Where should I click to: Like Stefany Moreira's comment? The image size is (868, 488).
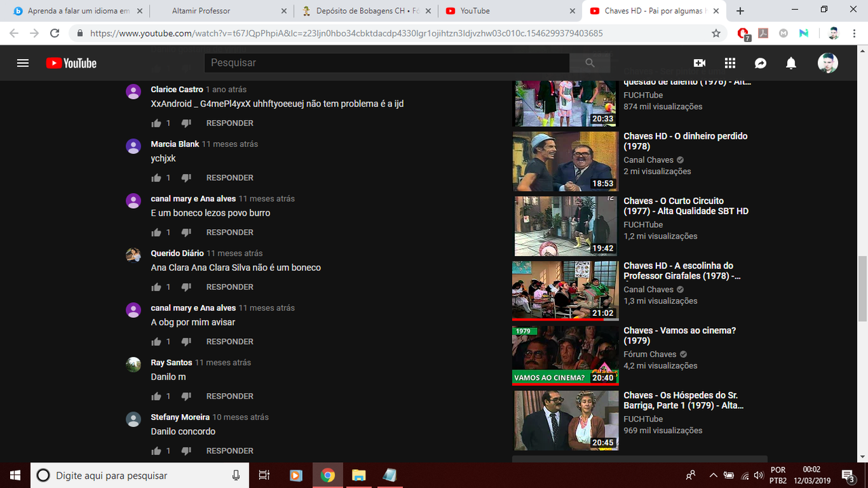click(x=157, y=451)
